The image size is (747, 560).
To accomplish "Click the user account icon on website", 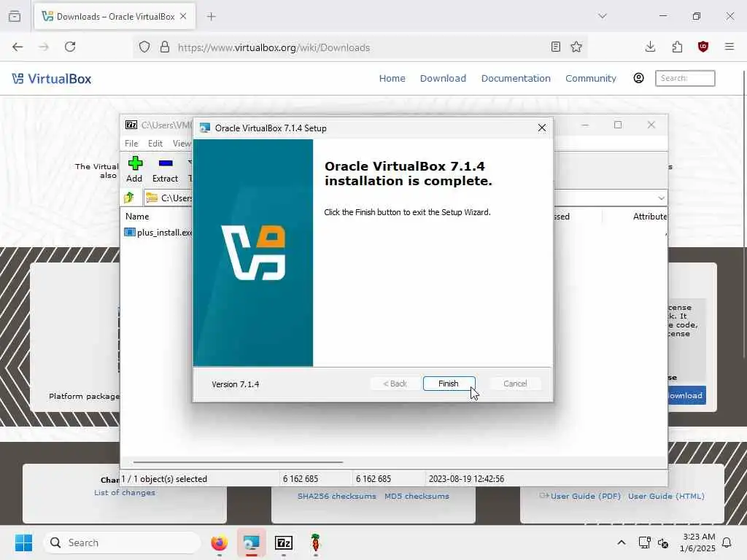I will pyautogui.click(x=638, y=78).
